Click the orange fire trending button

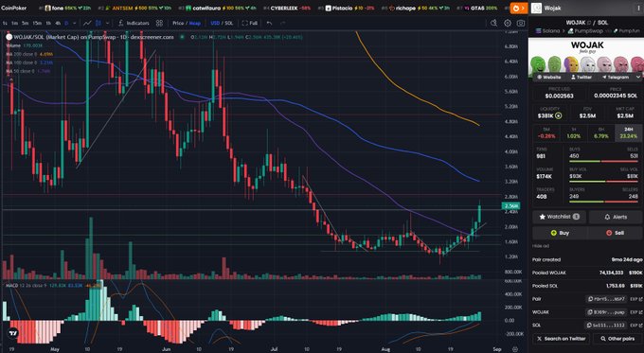519,8
